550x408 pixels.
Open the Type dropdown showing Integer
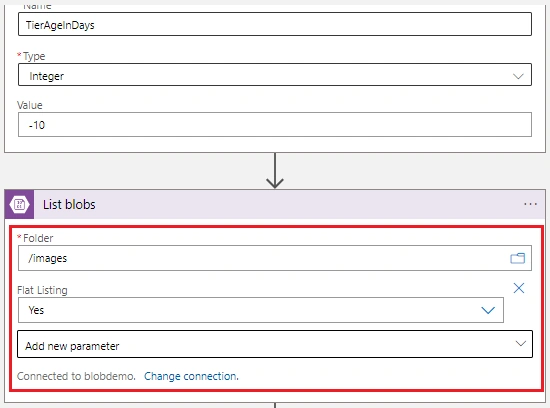point(275,75)
